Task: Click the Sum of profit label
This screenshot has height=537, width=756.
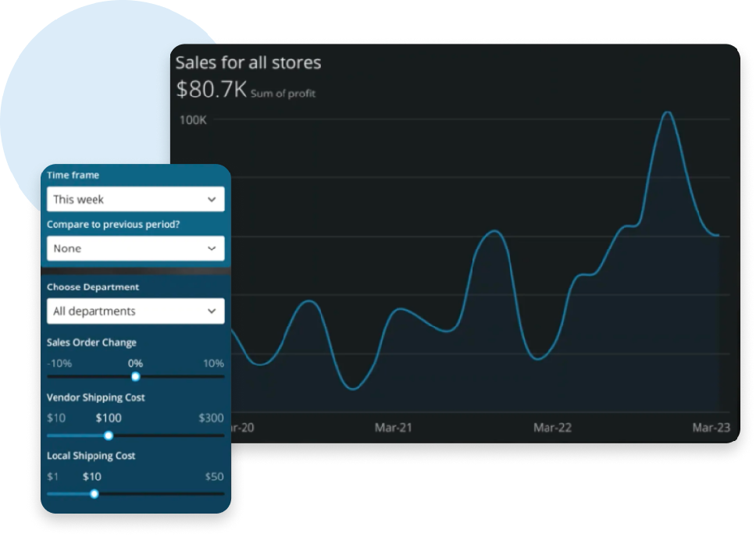Action: pos(282,93)
